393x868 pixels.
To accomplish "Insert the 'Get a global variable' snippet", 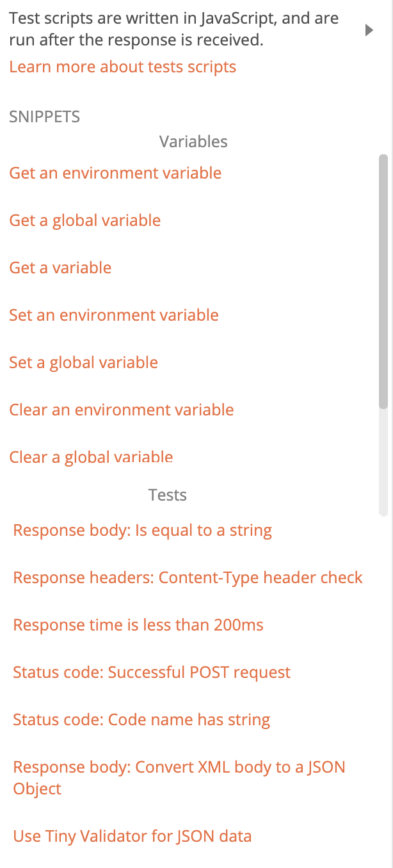I will (x=84, y=220).
